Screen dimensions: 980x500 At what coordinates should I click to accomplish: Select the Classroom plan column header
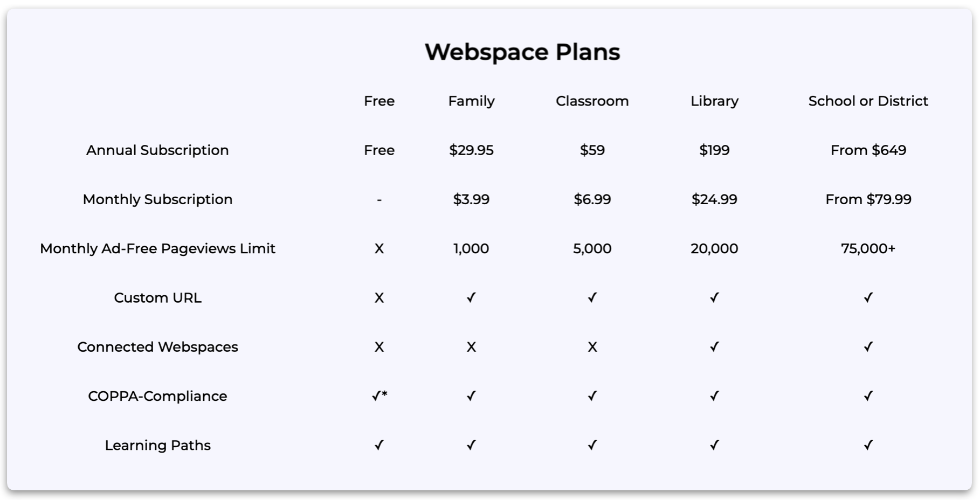tap(592, 101)
